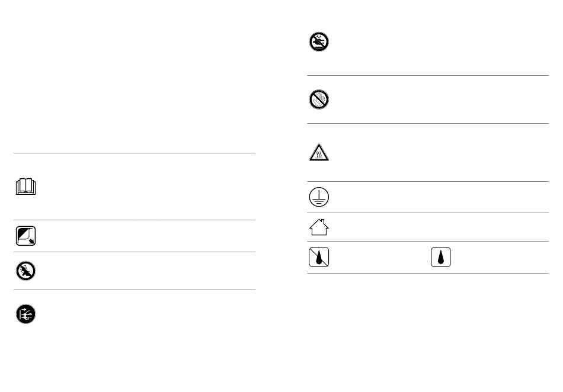
Task: Click the open book manual icon
Action: [x=26, y=187]
